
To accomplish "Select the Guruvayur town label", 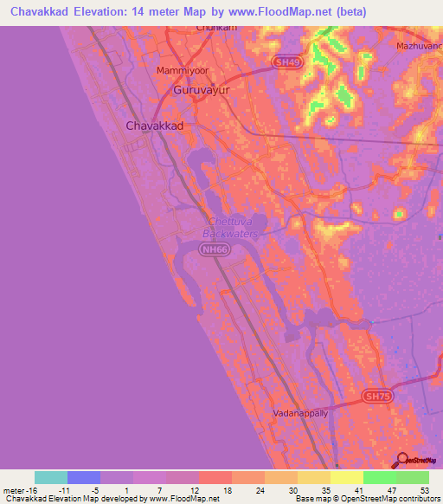I will pos(202,90).
